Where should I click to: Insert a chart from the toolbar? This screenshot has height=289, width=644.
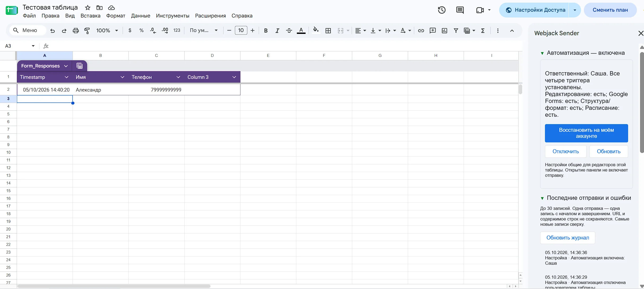[x=444, y=30]
